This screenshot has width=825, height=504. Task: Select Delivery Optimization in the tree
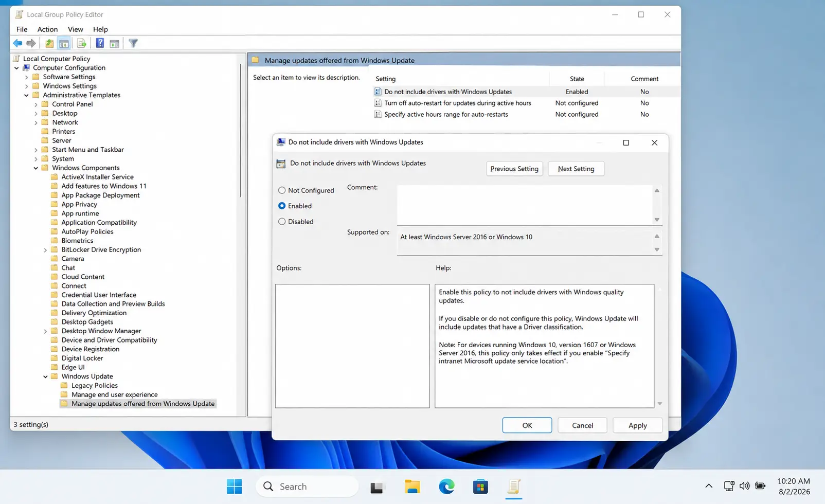(x=94, y=313)
